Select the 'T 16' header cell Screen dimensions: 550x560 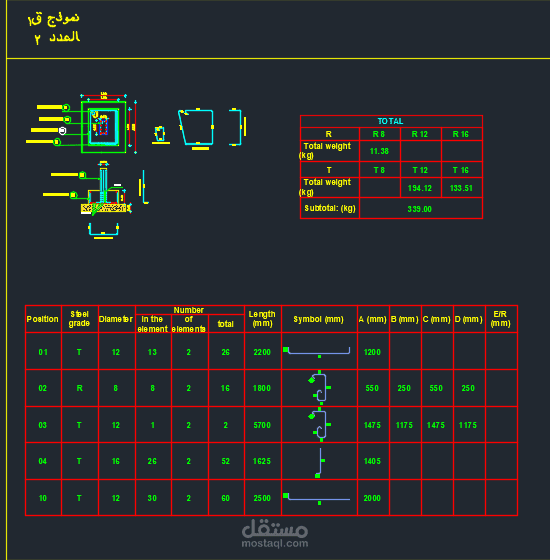(461, 170)
